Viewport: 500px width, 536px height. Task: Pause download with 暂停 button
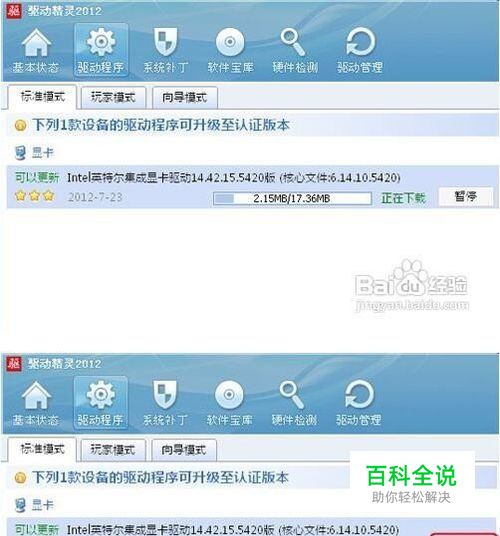(x=465, y=197)
